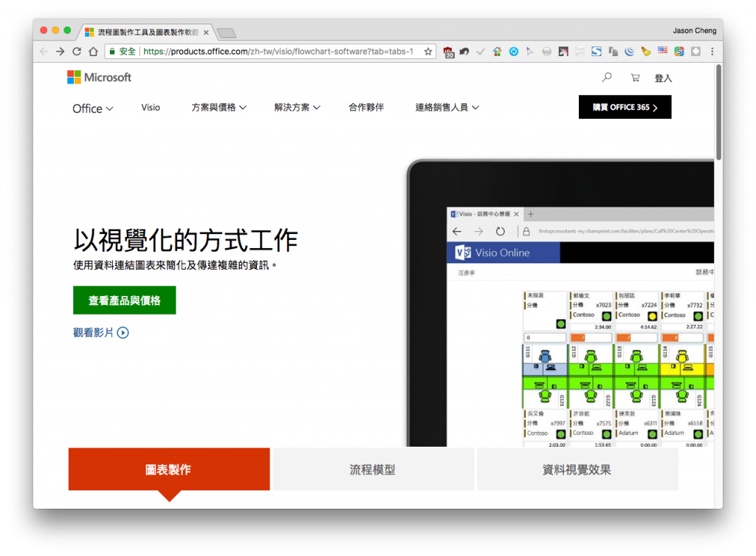The image size is (756, 556).
Task: Click the gray sphere extension icon
Action: [x=546, y=52]
